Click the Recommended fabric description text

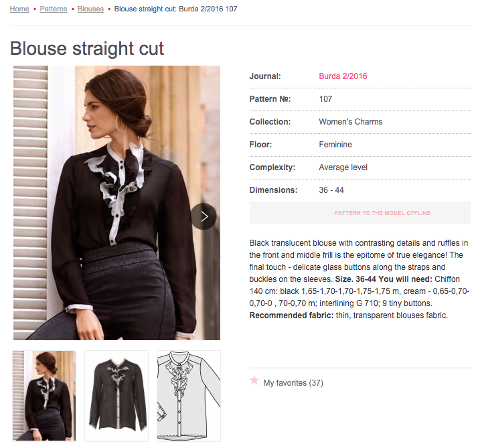pos(348,315)
